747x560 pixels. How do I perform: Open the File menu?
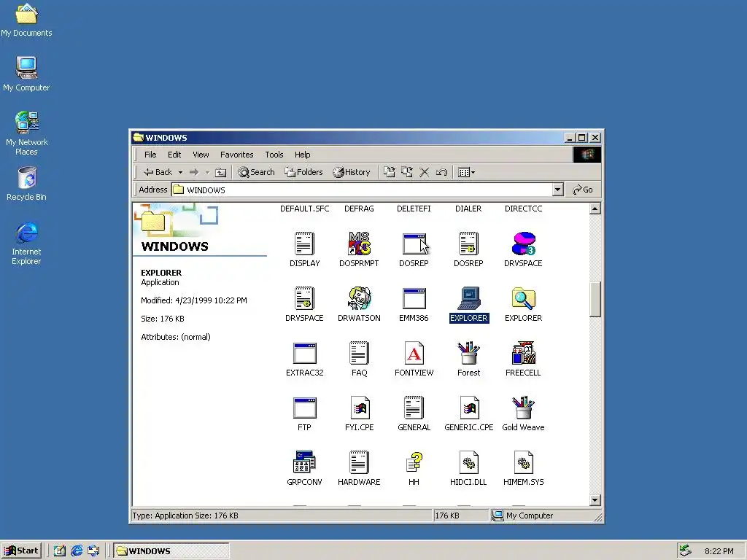(150, 155)
